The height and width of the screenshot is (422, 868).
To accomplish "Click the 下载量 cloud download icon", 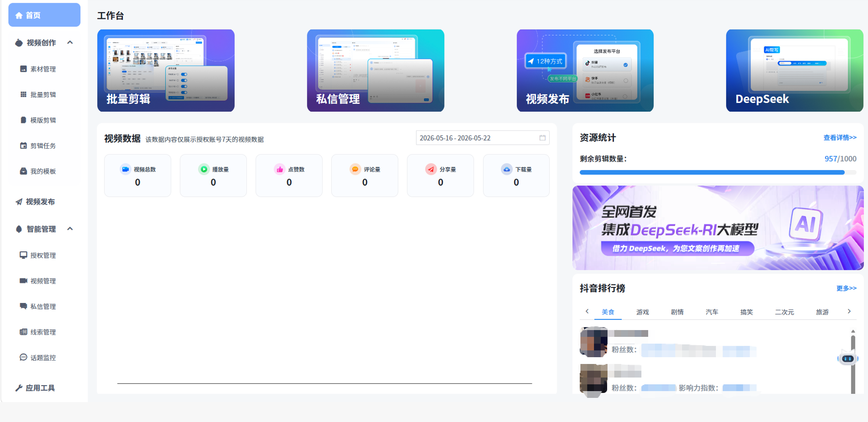I will (x=507, y=170).
